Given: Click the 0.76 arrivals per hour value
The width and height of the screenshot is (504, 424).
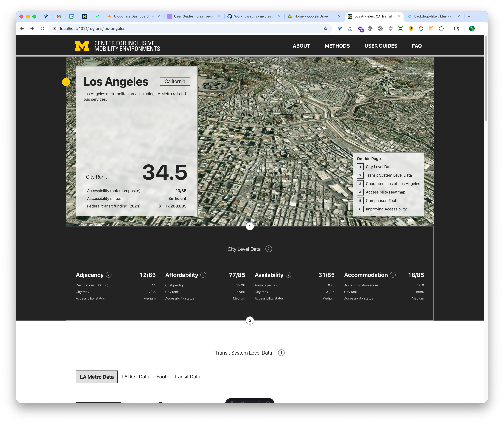Looking at the screenshot, I should point(331,285).
